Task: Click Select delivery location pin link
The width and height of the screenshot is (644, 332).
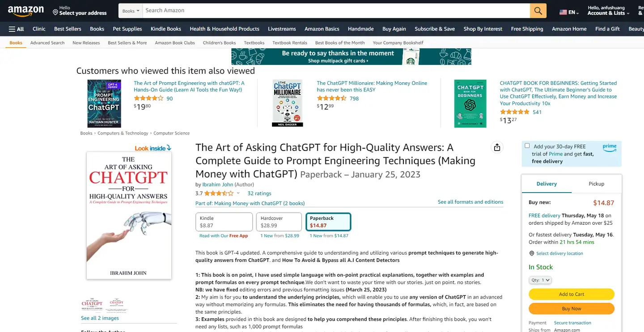Action: click(556, 253)
